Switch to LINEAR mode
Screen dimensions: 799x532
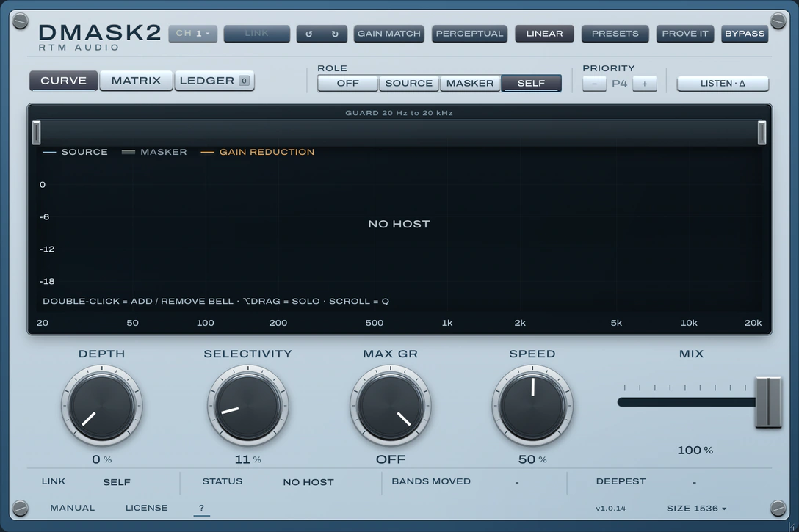click(544, 34)
